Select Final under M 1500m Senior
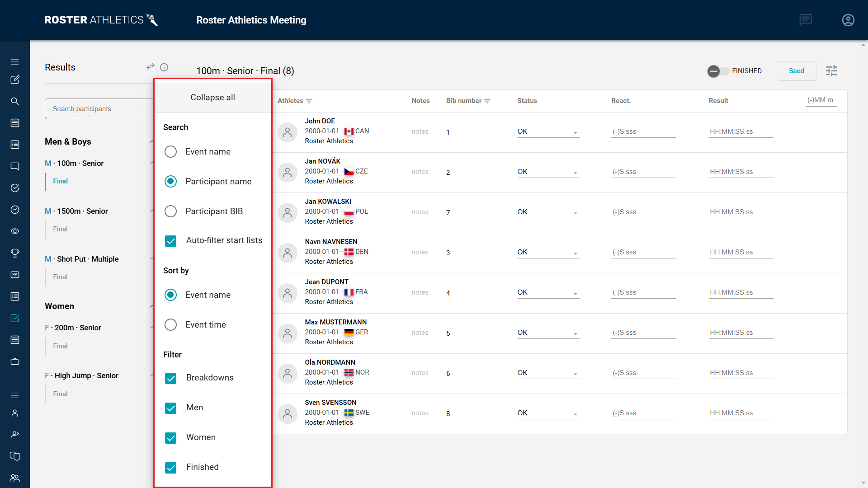Image resolution: width=868 pixels, height=488 pixels. [60, 229]
